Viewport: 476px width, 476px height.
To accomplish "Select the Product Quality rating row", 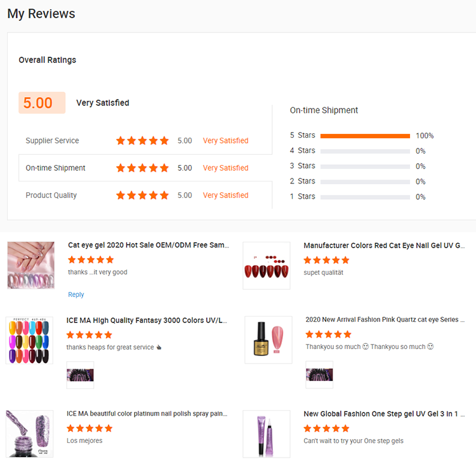I will pos(145,195).
